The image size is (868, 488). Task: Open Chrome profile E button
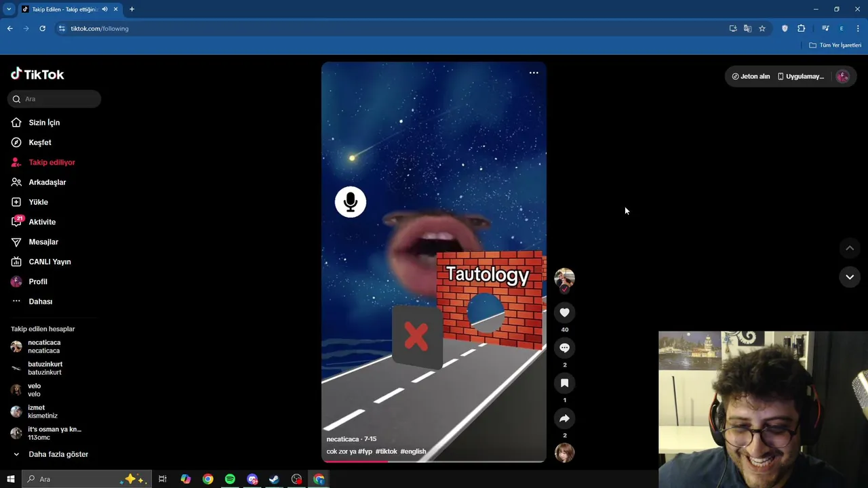[842, 28]
